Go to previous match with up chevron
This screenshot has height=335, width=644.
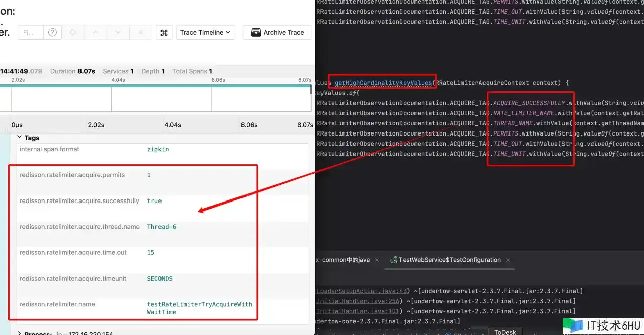(95, 32)
